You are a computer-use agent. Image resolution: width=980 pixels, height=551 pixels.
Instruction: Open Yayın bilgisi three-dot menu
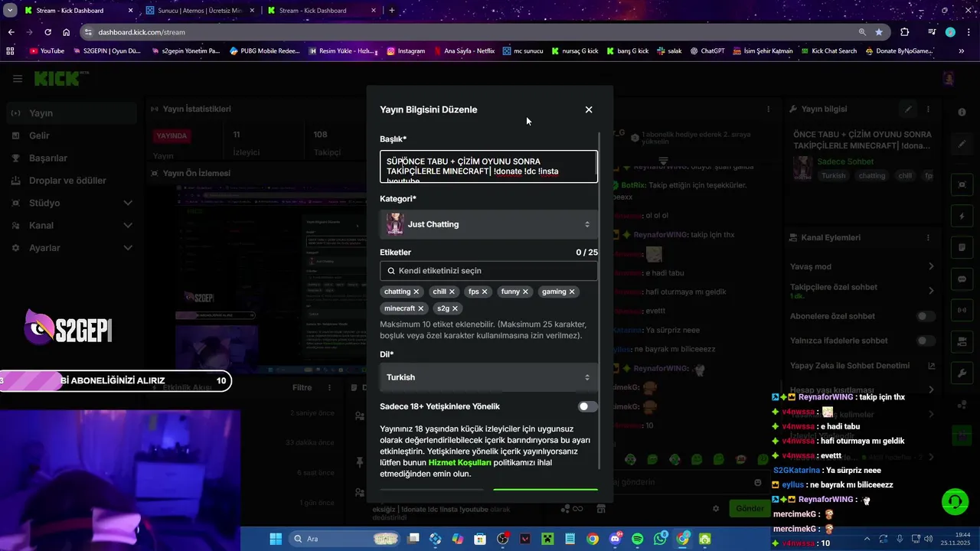point(928,109)
